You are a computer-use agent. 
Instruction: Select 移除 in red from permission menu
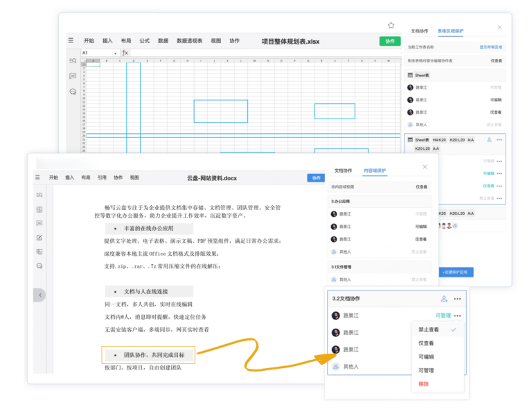pyautogui.click(x=423, y=384)
